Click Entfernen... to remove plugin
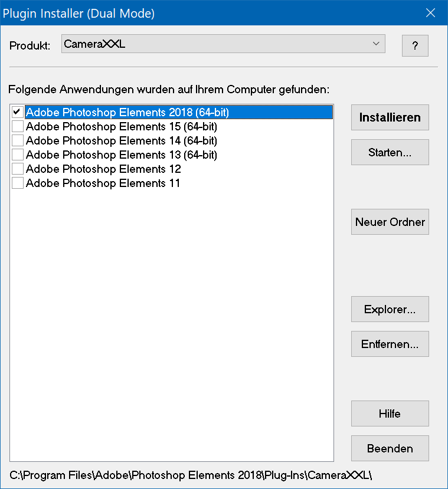448x489 pixels. pos(390,344)
